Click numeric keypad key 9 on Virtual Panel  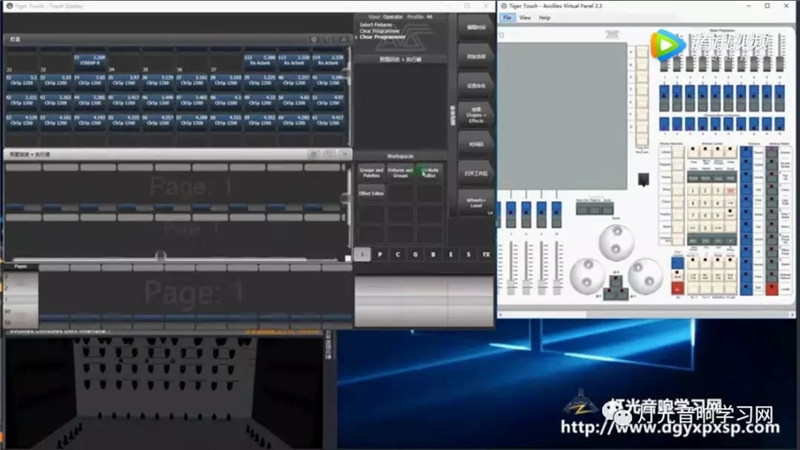[718, 215]
